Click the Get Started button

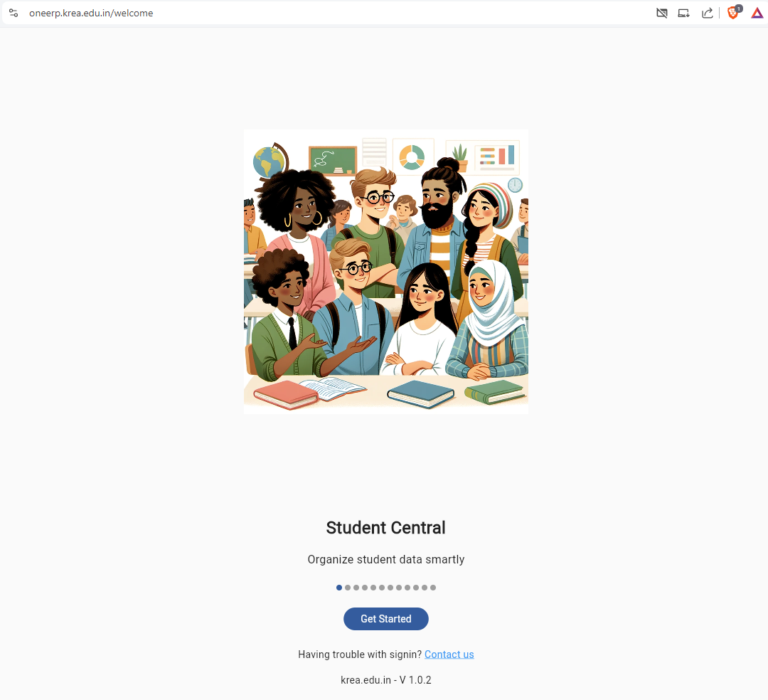(x=386, y=619)
